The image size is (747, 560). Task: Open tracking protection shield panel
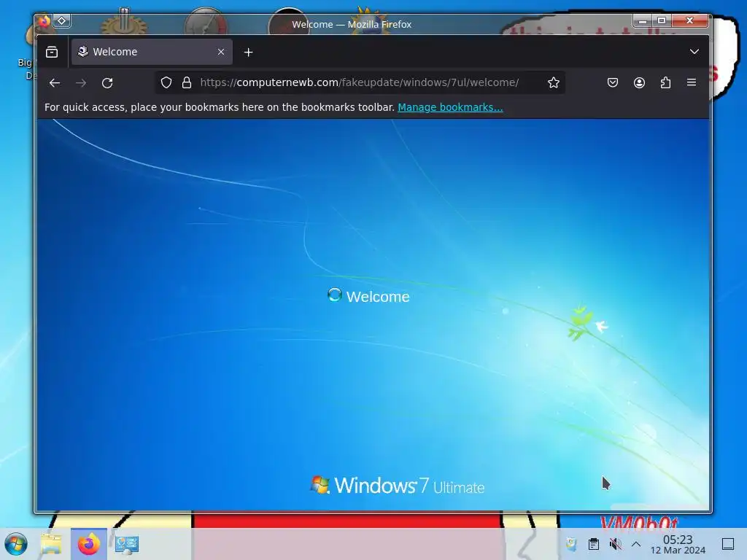click(x=166, y=83)
